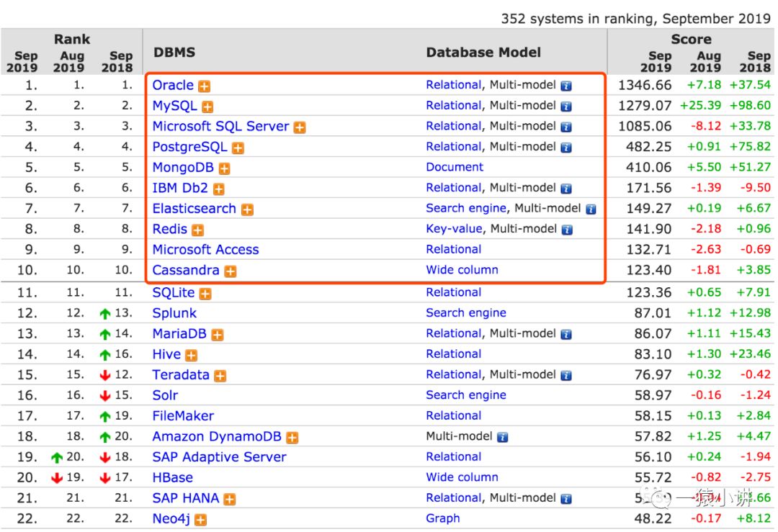Open the HBase link
Image resolution: width=778 pixels, height=532 pixels.
point(172,477)
